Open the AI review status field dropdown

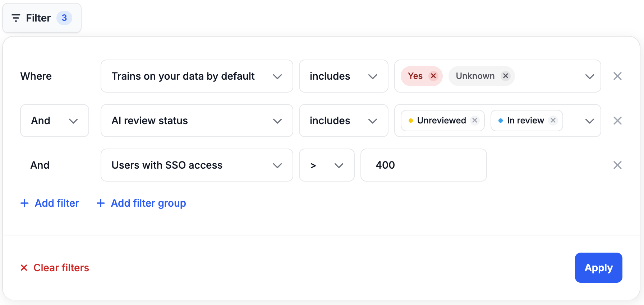tap(197, 121)
